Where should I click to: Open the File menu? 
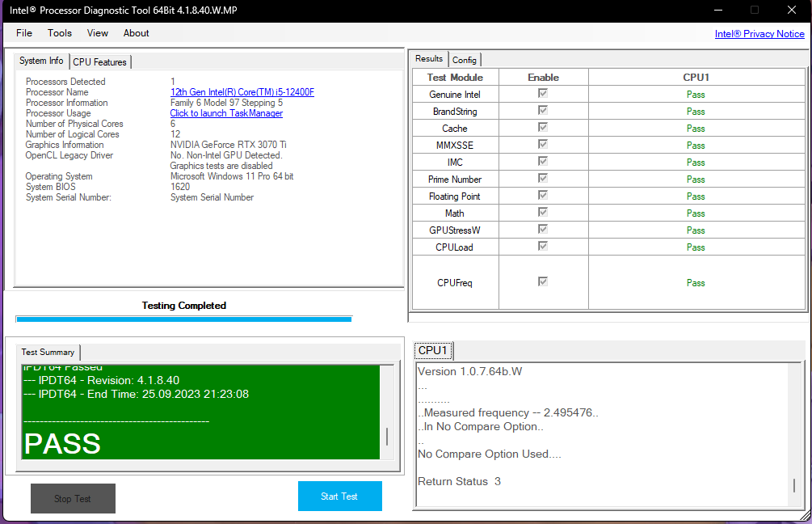click(23, 32)
